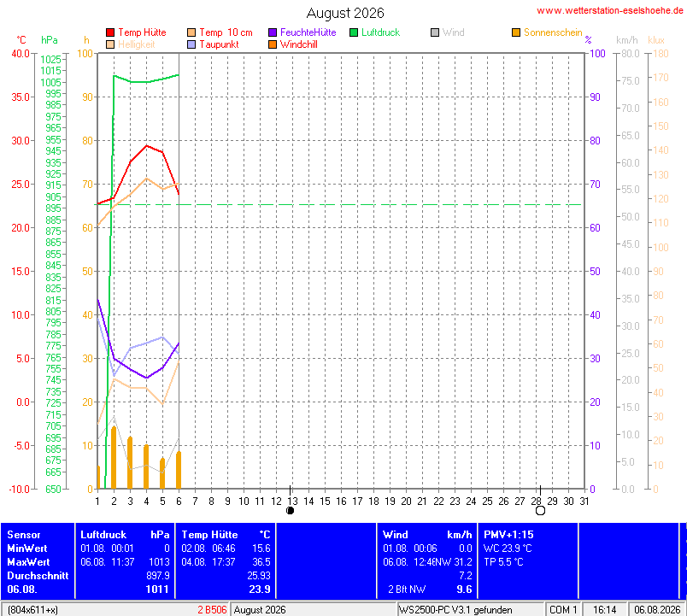The height and width of the screenshot is (616, 687).
Task: Click the (804x611+x) status bar field
Action: 32,609
